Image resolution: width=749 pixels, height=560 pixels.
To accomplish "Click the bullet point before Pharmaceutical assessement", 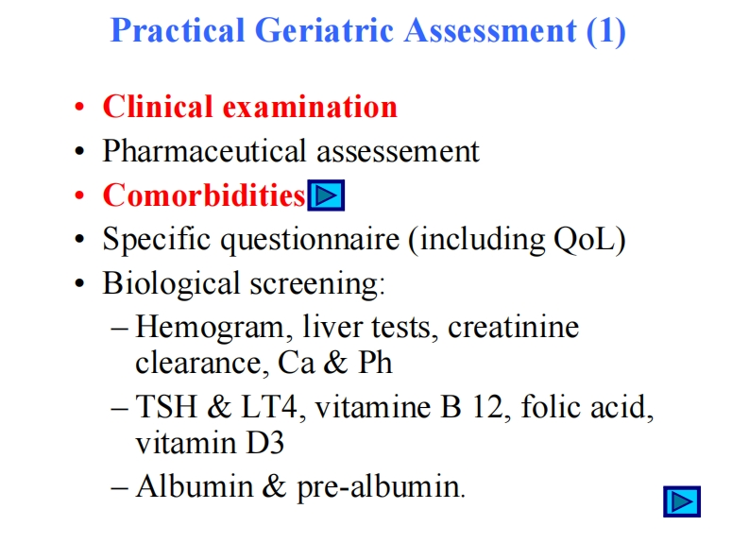I will (81, 152).
